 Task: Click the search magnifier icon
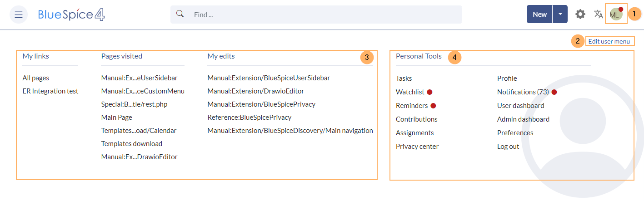(x=180, y=14)
